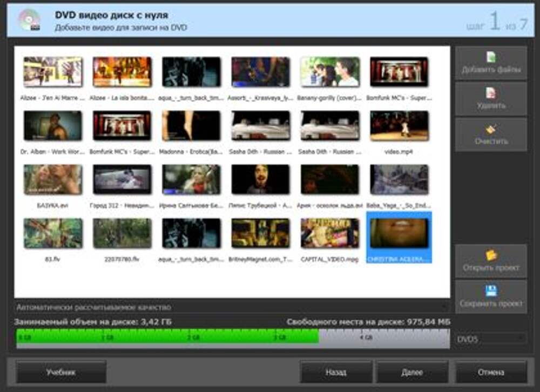Select the Город 312 video thumbnail
The height and width of the screenshot is (392, 540).
122,179
